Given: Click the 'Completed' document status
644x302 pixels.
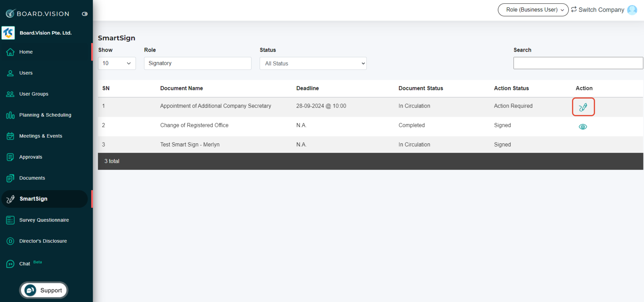Looking at the screenshot, I should pos(412,125).
